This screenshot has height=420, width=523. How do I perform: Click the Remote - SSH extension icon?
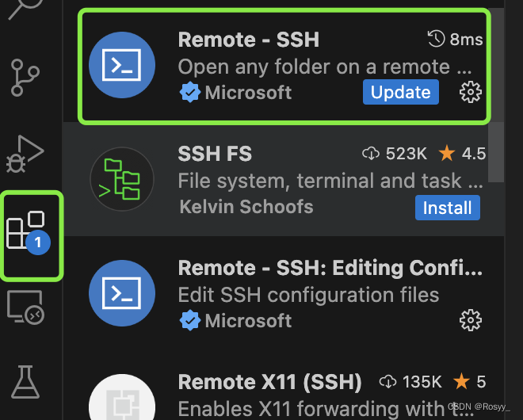122,65
